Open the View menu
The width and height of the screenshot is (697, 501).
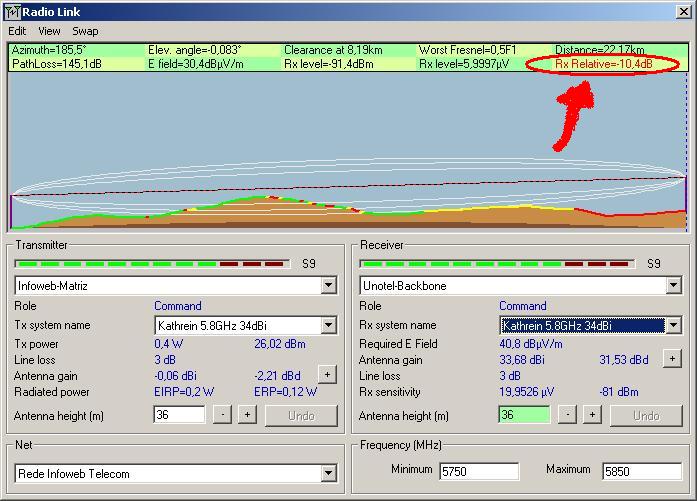point(49,31)
